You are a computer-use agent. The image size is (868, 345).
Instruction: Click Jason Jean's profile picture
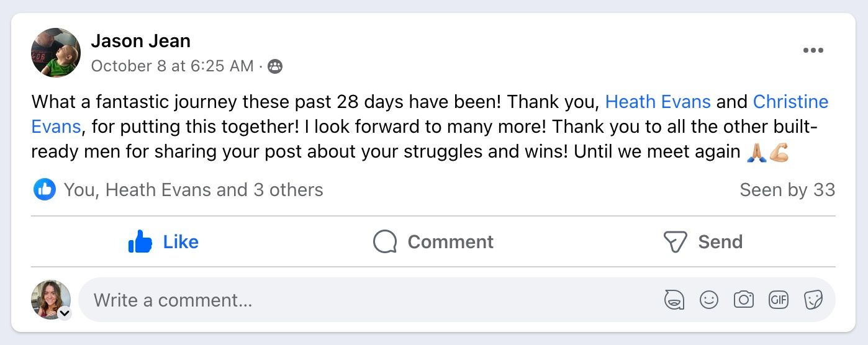(56, 53)
